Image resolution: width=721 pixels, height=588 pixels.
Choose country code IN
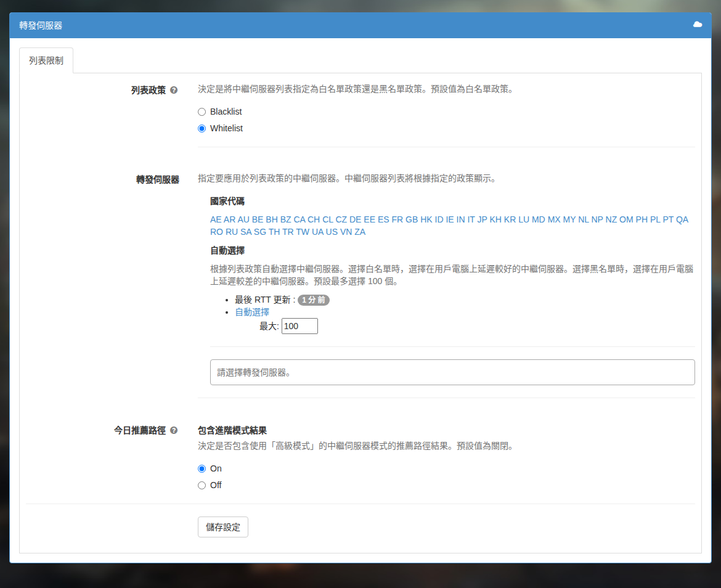point(461,219)
